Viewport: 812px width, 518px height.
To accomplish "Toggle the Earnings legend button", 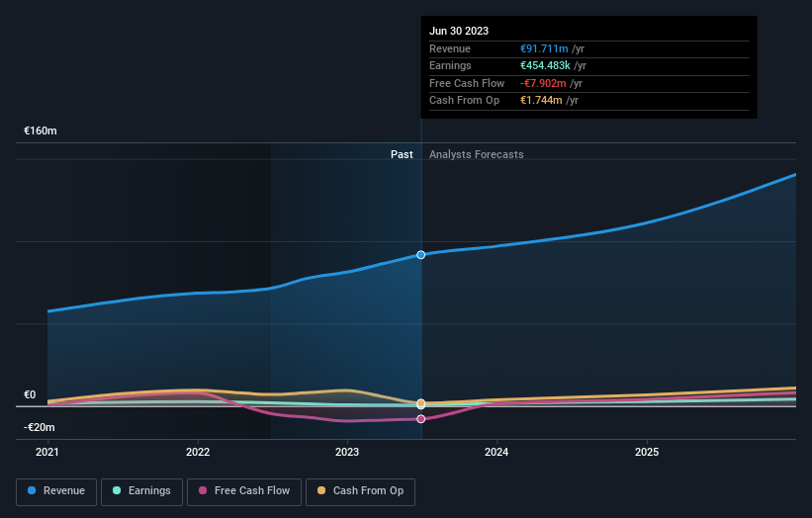I will [141, 491].
